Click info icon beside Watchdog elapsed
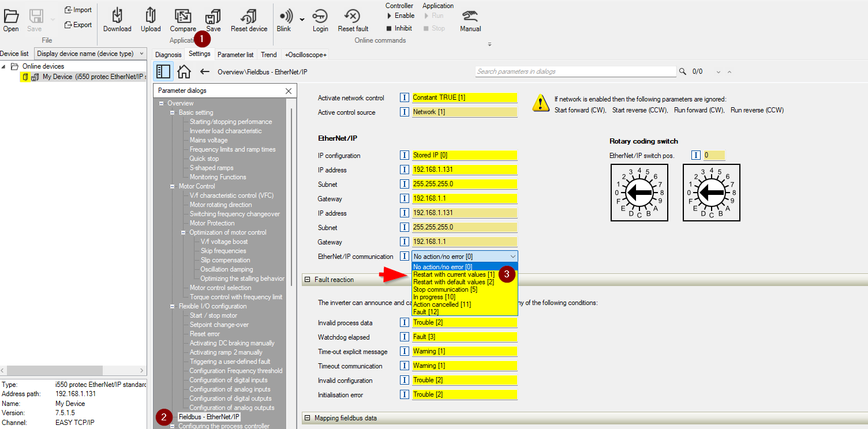 (x=405, y=337)
